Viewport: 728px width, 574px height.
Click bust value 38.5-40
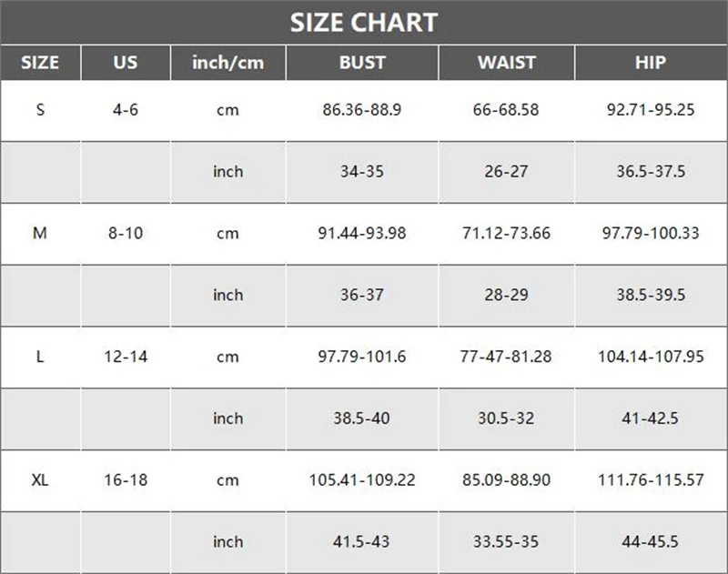pos(362,418)
